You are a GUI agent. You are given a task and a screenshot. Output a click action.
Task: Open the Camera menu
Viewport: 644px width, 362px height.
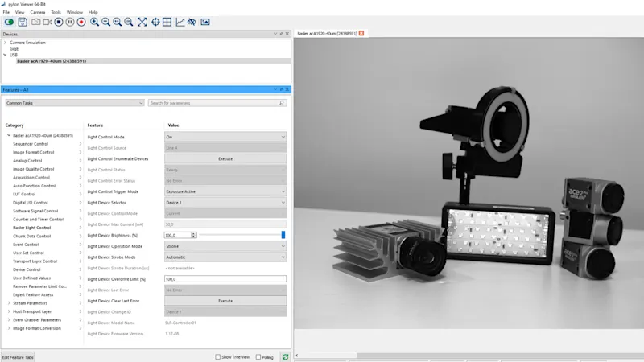(x=38, y=12)
